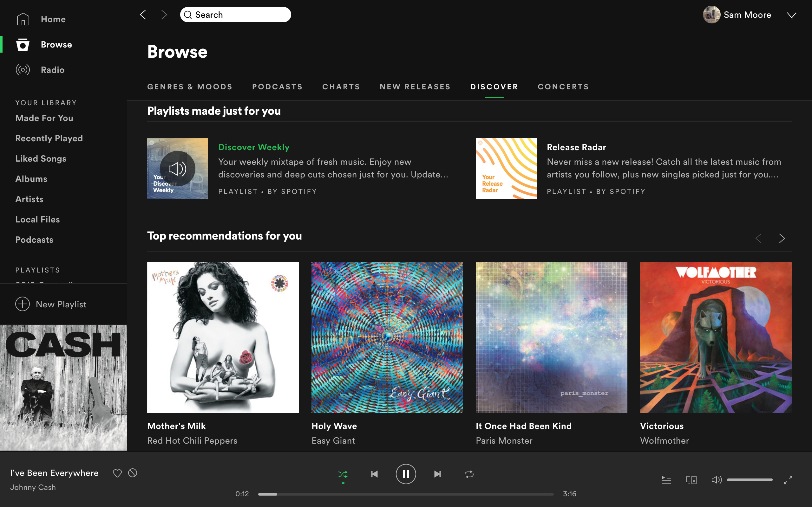Like the currently playing song
Viewport: 812px width, 507px height.
(117, 473)
